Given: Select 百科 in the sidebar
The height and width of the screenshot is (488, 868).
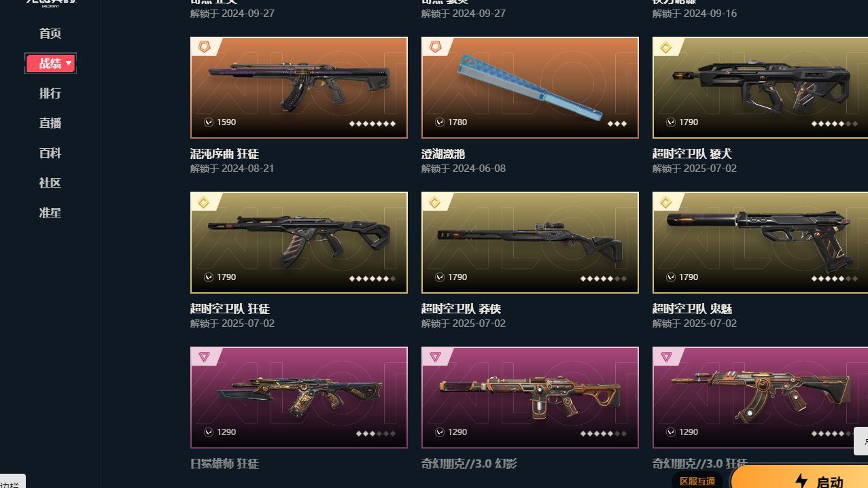Looking at the screenshot, I should [50, 153].
